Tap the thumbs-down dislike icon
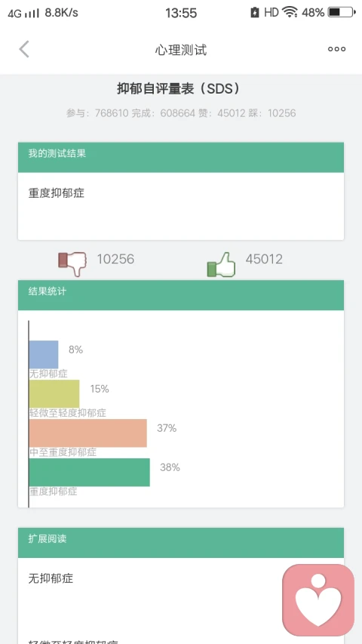This screenshot has width=362, height=644. (72, 264)
